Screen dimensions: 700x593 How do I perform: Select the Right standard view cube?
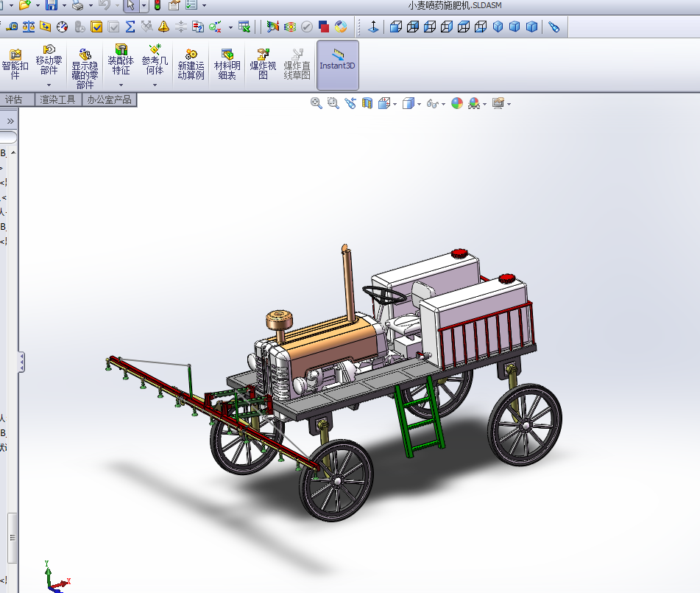click(x=447, y=27)
